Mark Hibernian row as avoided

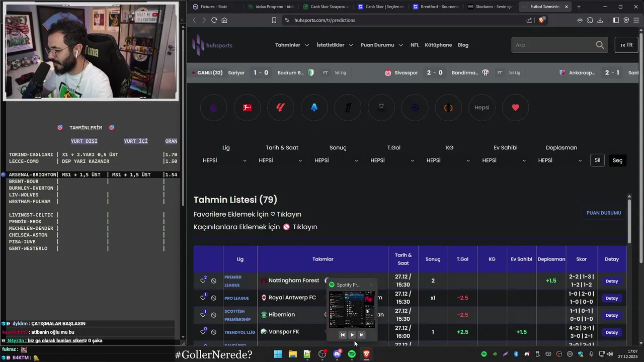click(213, 315)
